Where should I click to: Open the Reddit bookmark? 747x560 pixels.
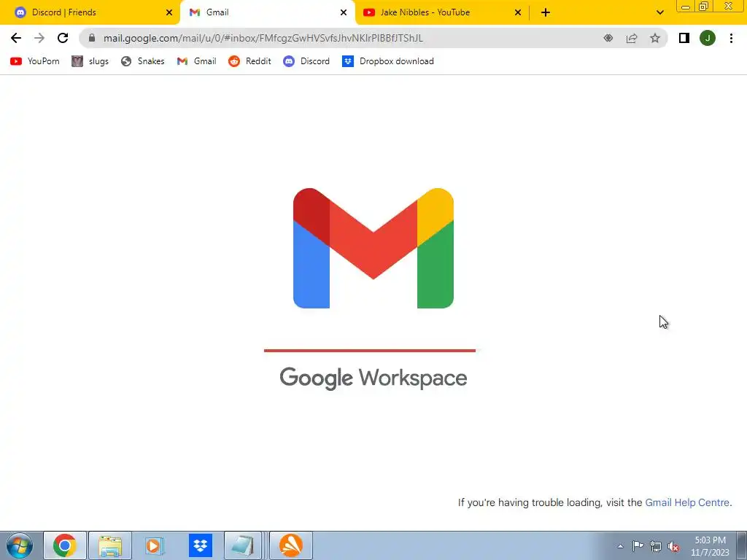pyautogui.click(x=249, y=61)
